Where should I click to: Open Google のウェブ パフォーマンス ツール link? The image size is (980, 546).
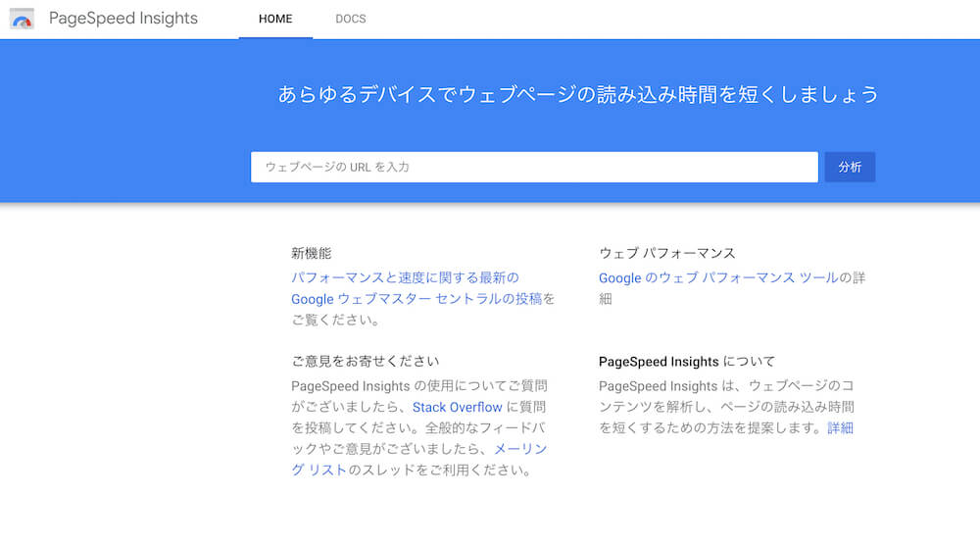point(718,277)
